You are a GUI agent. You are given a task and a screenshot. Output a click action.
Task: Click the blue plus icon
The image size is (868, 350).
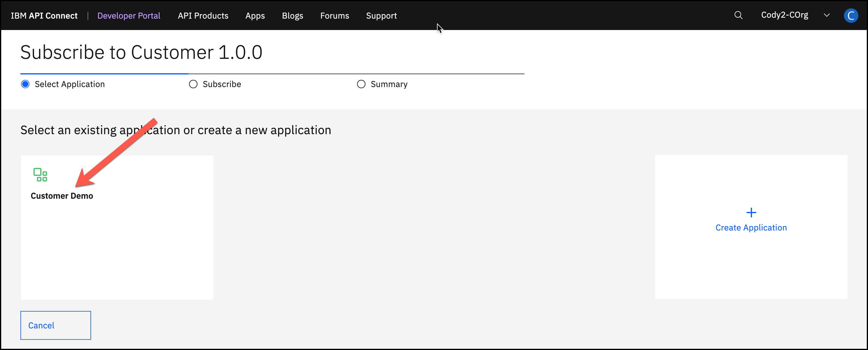point(751,212)
